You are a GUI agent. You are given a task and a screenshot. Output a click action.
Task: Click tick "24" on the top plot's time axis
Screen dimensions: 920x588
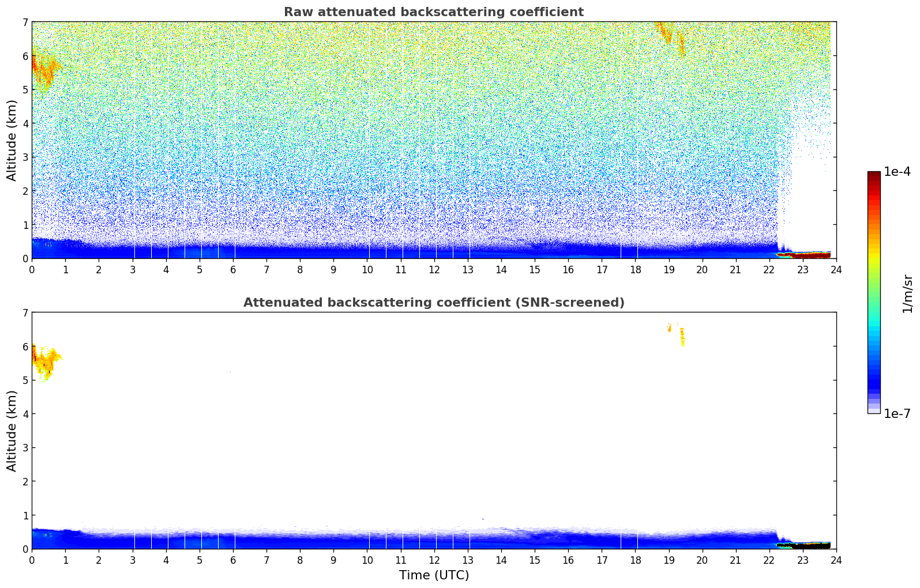pyautogui.click(x=836, y=269)
